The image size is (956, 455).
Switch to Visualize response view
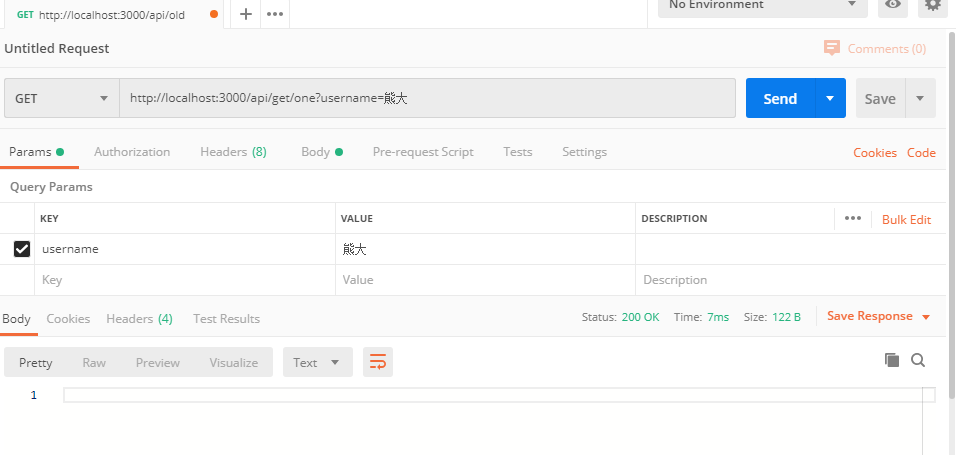[x=234, y=362]
